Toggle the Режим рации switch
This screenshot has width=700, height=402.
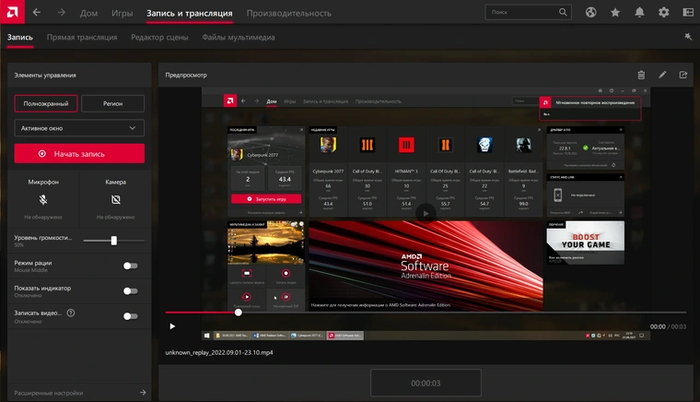tap(129, 265)
